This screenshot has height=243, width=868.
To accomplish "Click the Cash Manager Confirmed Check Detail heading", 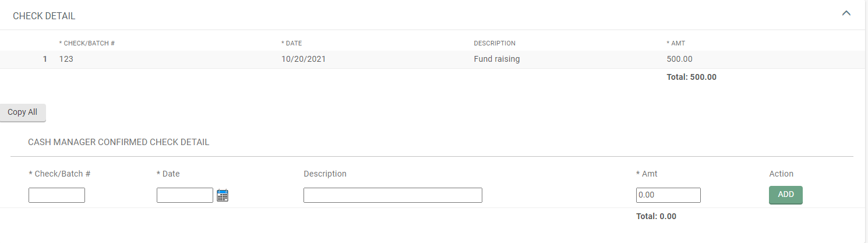I will [119, 142].
